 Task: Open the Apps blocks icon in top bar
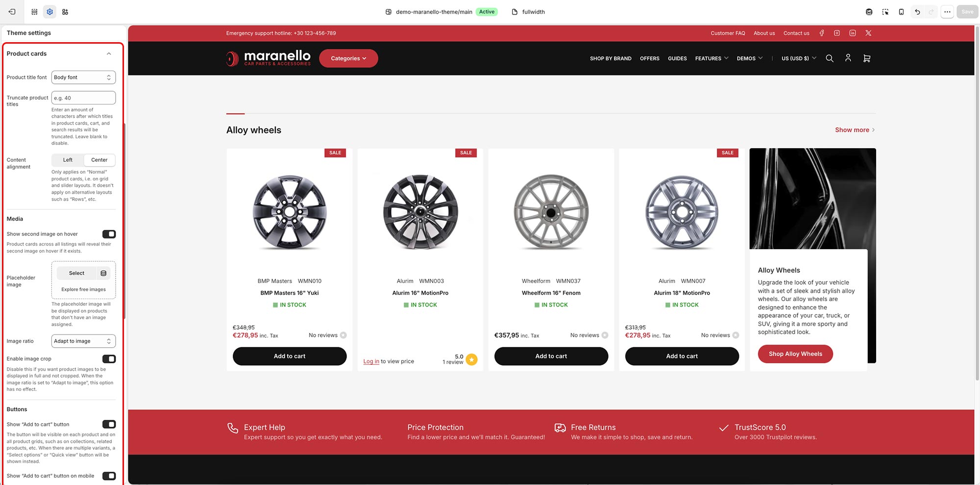65,12
